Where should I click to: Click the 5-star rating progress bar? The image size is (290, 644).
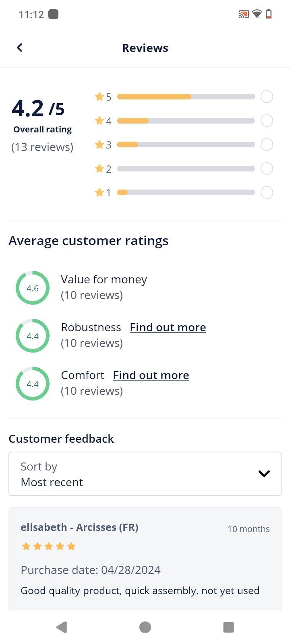coord(186,97)
